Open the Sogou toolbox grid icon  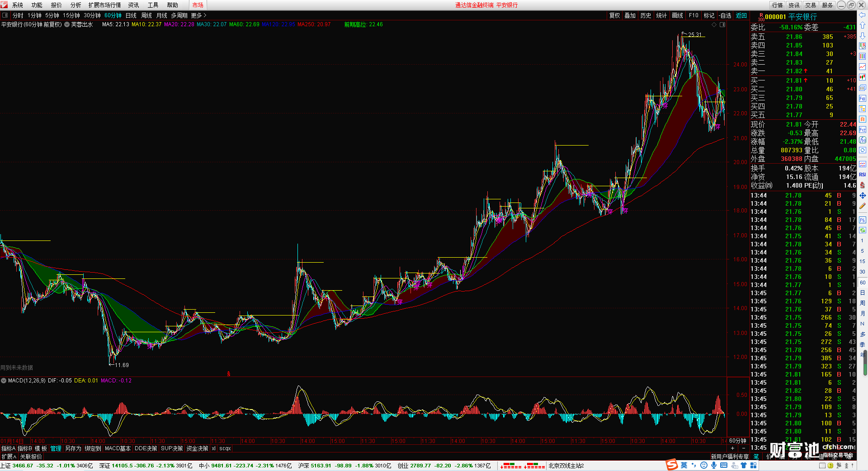click(x=754, y=465)
